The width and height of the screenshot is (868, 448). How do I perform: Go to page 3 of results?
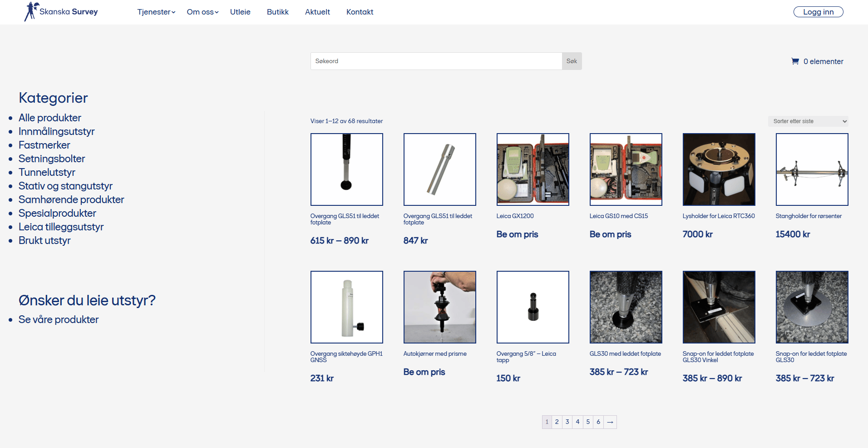[x=567, y=422]
